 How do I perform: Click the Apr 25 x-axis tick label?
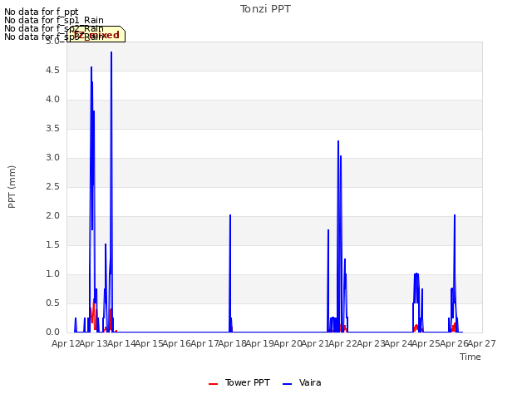[426, 343]
